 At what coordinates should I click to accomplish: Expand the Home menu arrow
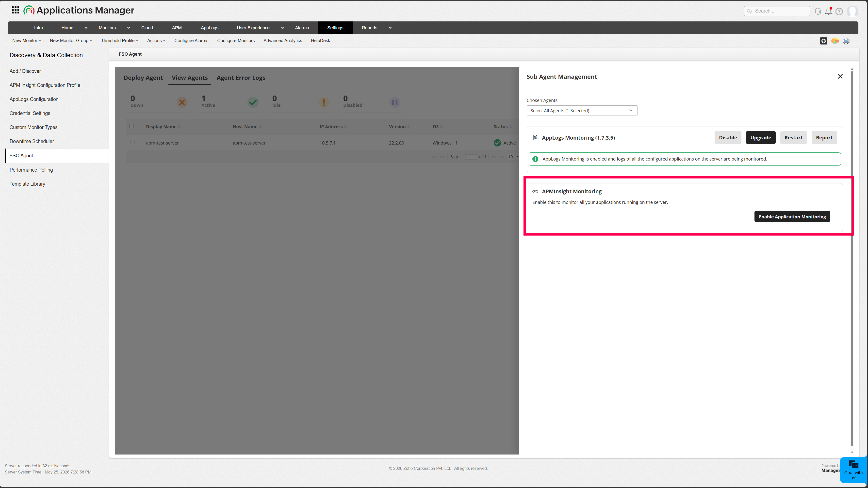click(x=86, y=28)
